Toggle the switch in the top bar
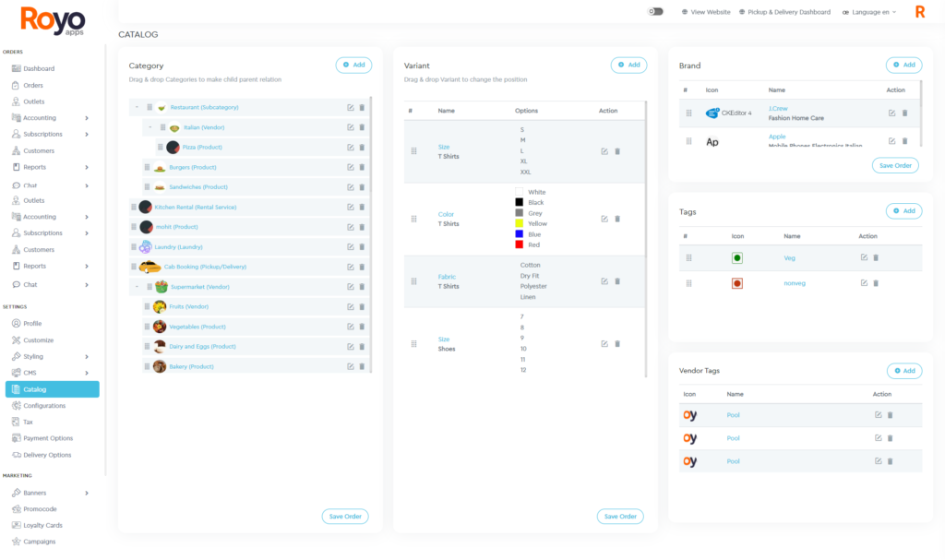945x560 pixels. click(x=655, y=11)
